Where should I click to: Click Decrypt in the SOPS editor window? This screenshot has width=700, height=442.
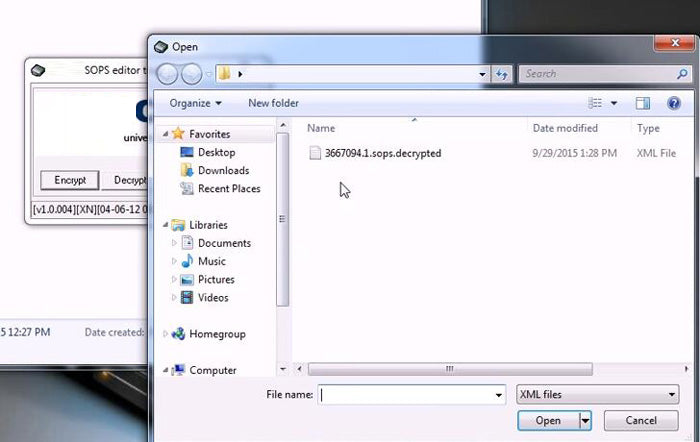pyautogui.click(x=126, y=180)
